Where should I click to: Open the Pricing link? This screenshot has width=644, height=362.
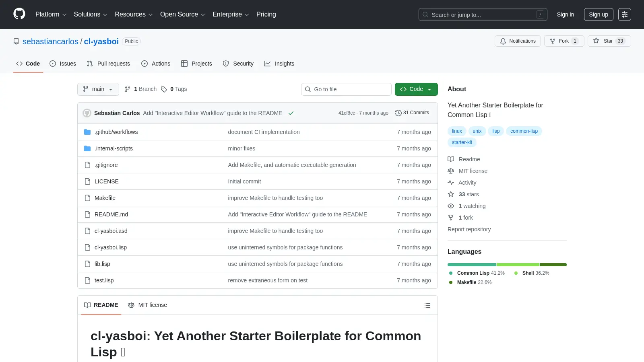coord(266,14)
